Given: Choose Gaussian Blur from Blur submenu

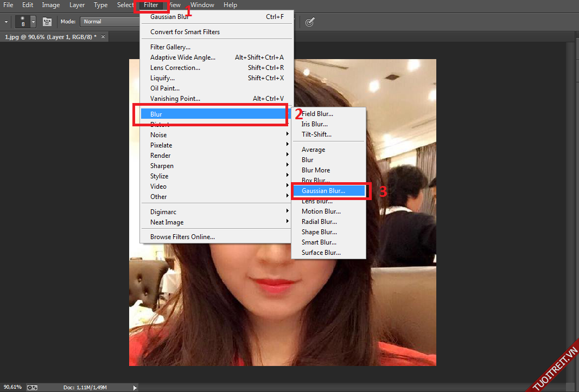Looking at the screenshot, I should pyautogui.click(x=323, y=191).
